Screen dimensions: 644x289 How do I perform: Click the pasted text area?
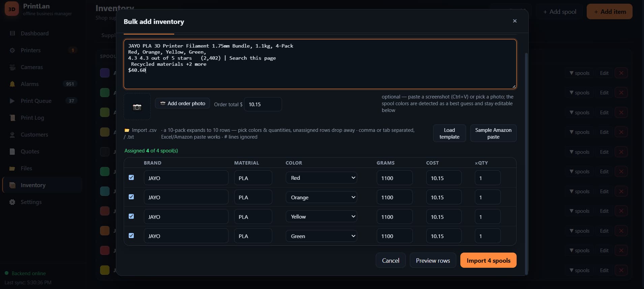pos(320,64)
